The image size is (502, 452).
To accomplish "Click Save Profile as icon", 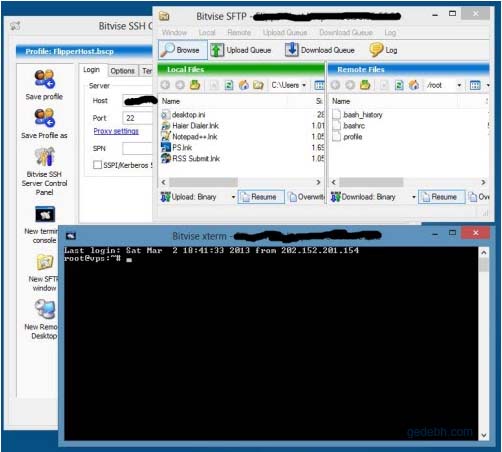I will [44, 118].
